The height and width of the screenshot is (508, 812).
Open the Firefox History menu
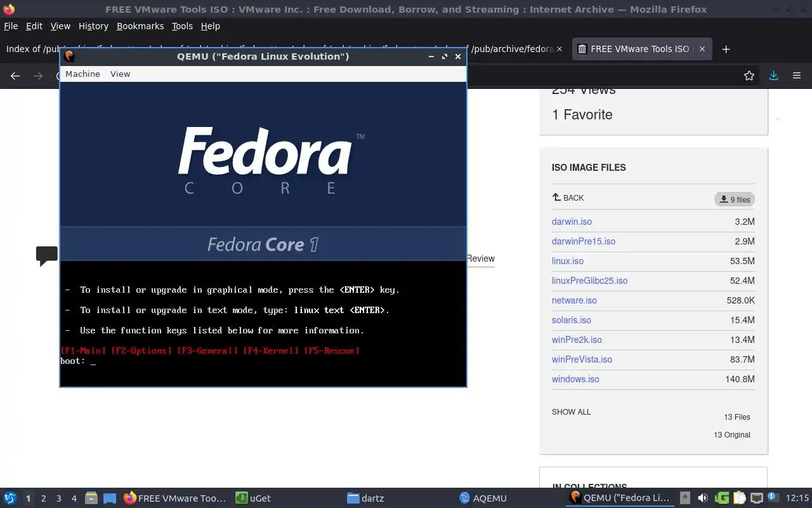93,26
